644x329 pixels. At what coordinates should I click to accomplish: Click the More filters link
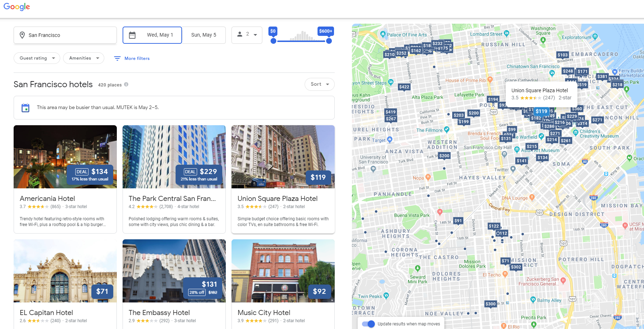pyautogui.click(x=137, y=58)
